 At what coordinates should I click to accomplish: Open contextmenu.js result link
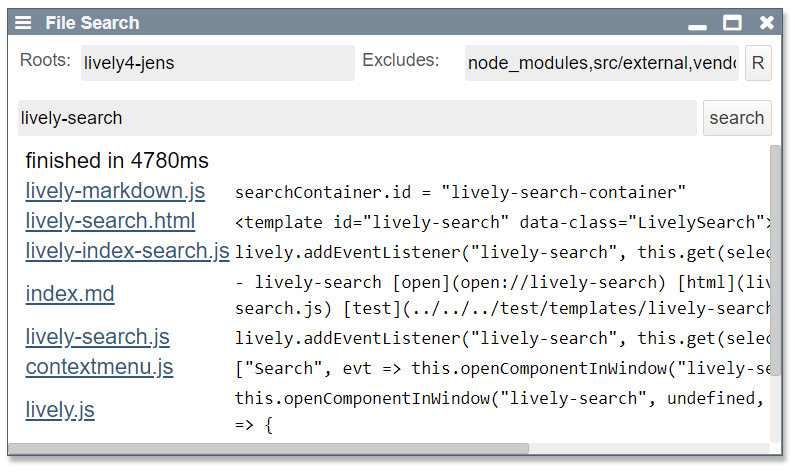point(99,367)
